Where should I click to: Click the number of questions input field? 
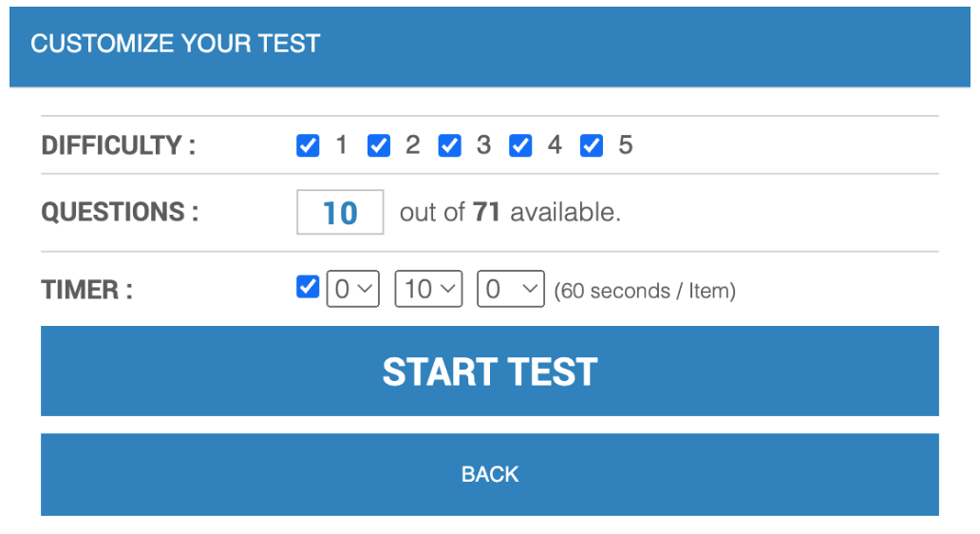(340, 212)
